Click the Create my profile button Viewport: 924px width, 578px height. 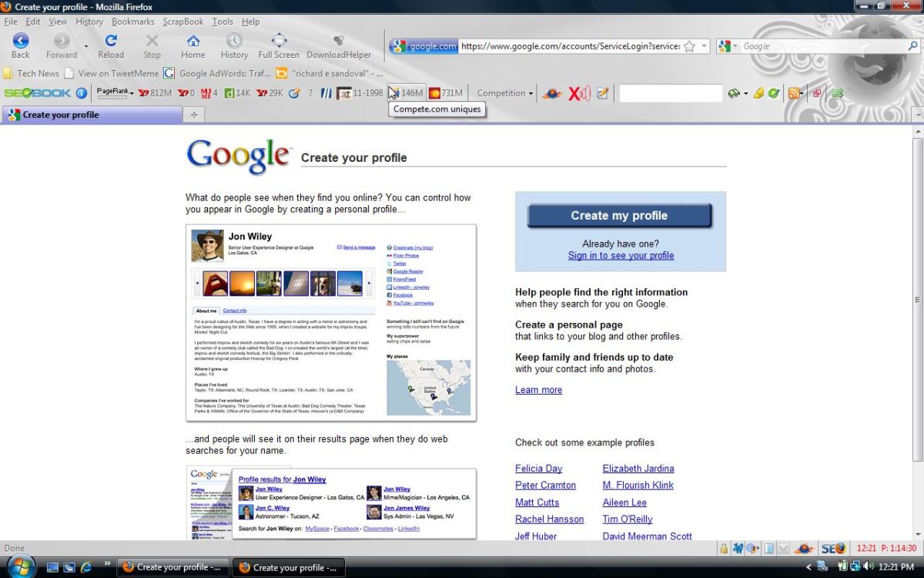tap(620, 216)
